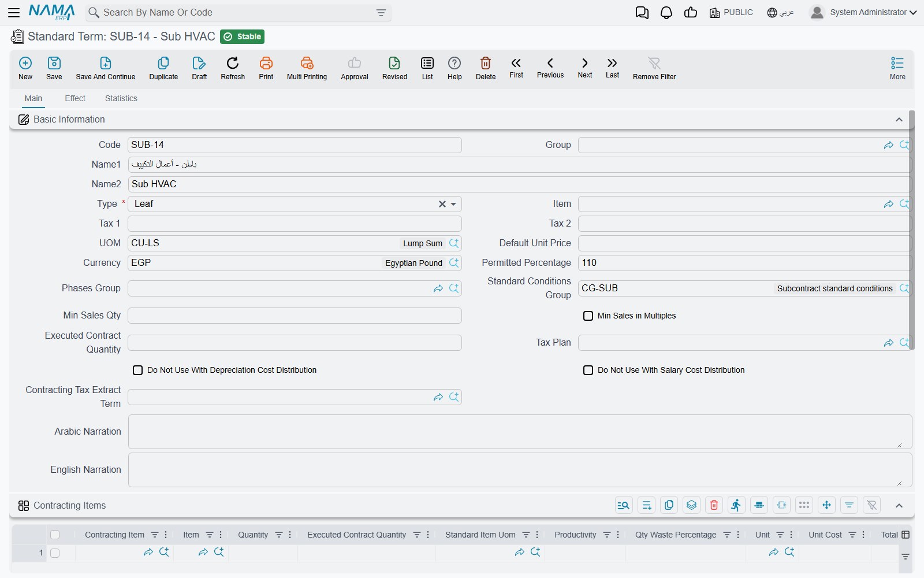Go to the Next record
The height and width of the screenshot is (578, 924).
tap(585, 68)
